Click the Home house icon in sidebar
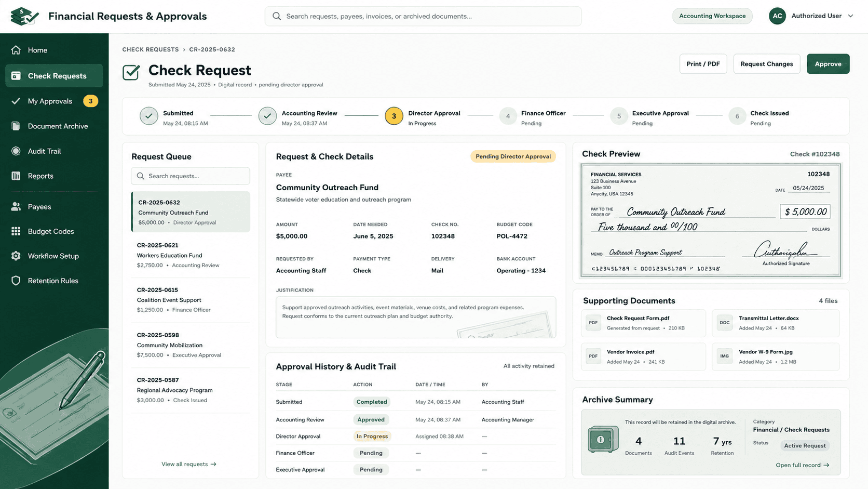Image resolution: width=868 pixels, height=489 pixels. tap(16, 50)
